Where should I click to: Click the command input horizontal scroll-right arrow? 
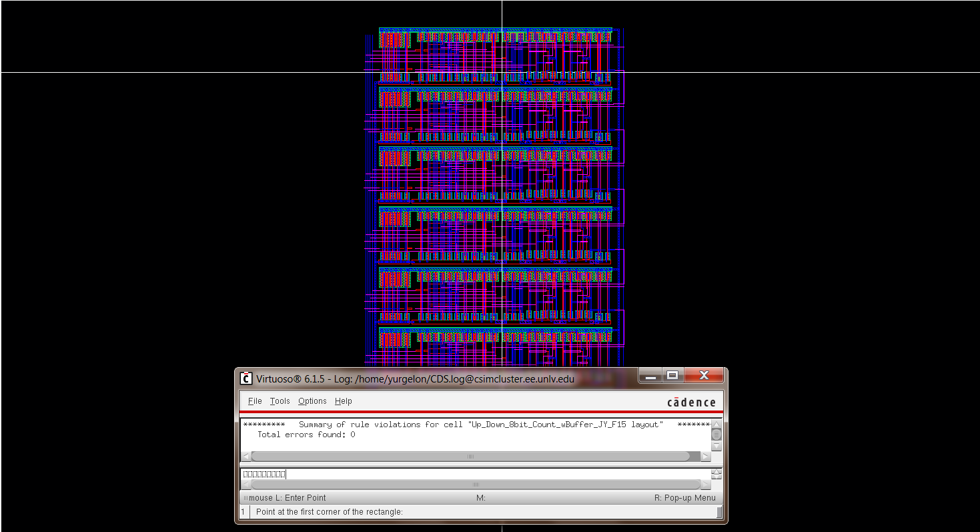point(706,485)
